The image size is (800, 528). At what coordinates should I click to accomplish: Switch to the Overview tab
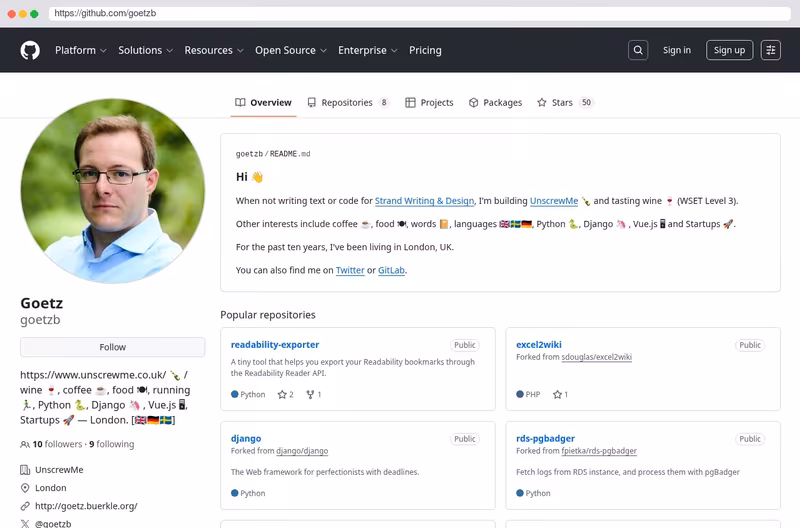click(263, 103)
